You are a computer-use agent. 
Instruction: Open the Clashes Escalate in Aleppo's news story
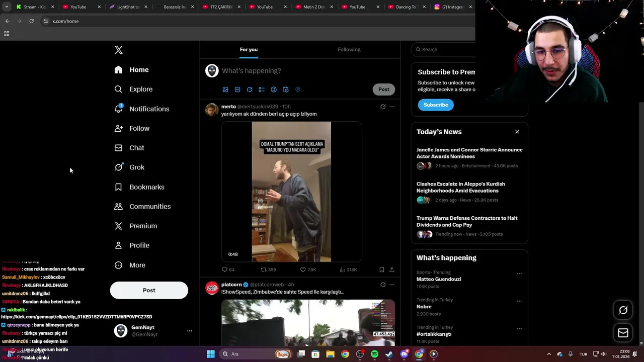[x=461, y=187]
